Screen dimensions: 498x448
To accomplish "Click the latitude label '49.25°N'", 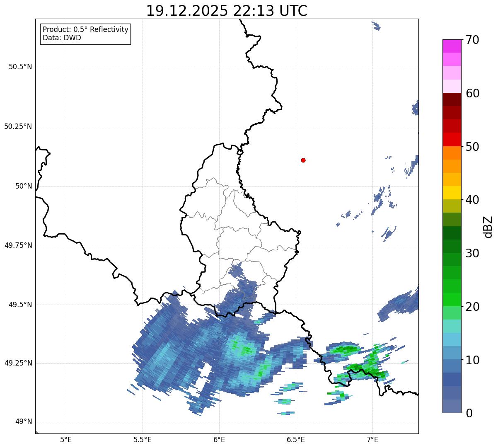I will coord(18,363).
